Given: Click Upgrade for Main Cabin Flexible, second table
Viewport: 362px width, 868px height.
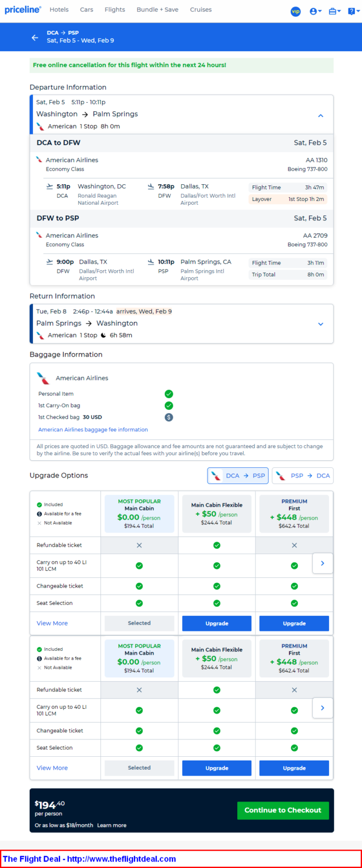Looking at the screenshot, I should [217, 768].
